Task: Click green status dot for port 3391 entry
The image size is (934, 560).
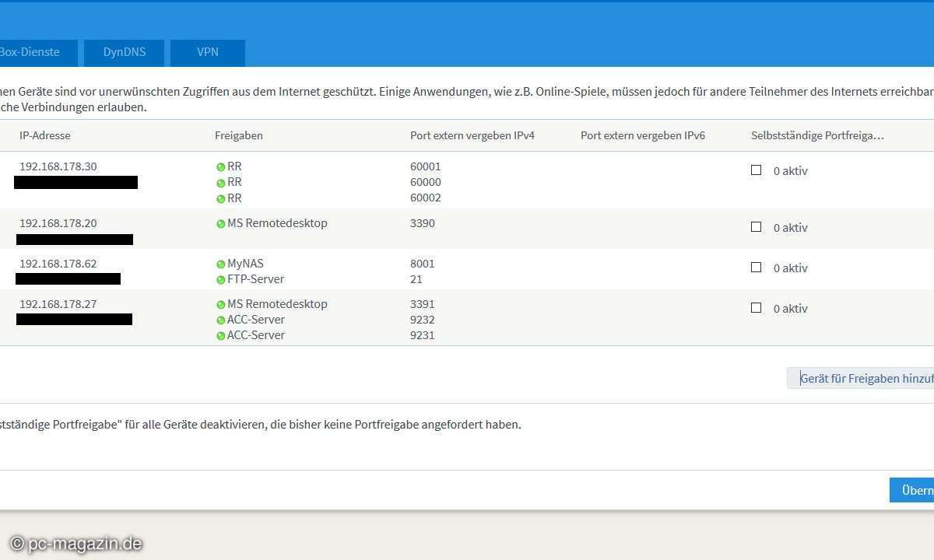Action: [220, 305]
